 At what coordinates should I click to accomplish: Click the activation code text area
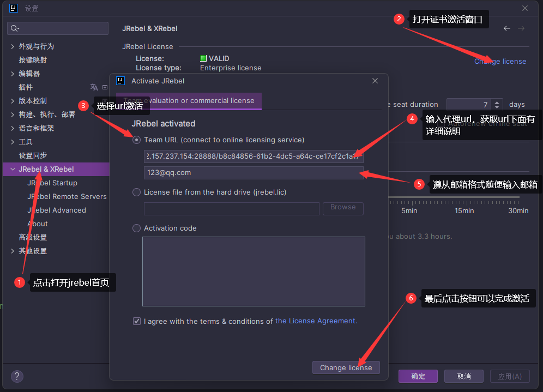pos(254,272)
